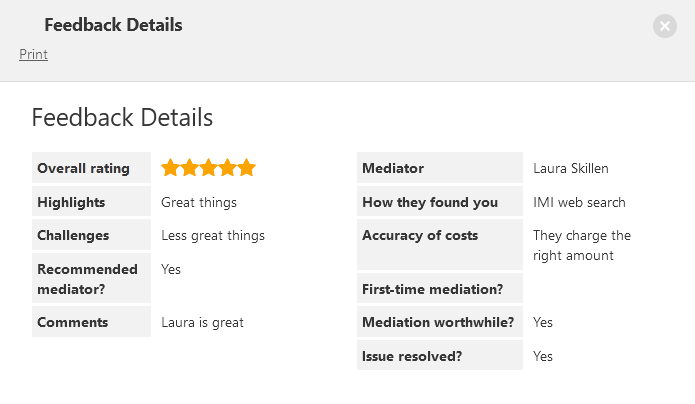Viewport: 695px width, 404px height.
Task: Click the 'How they found you' label
Action: [430, 202]
